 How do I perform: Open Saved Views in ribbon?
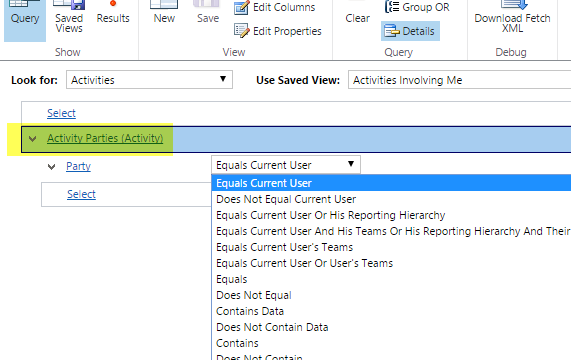tap(69, 18)
